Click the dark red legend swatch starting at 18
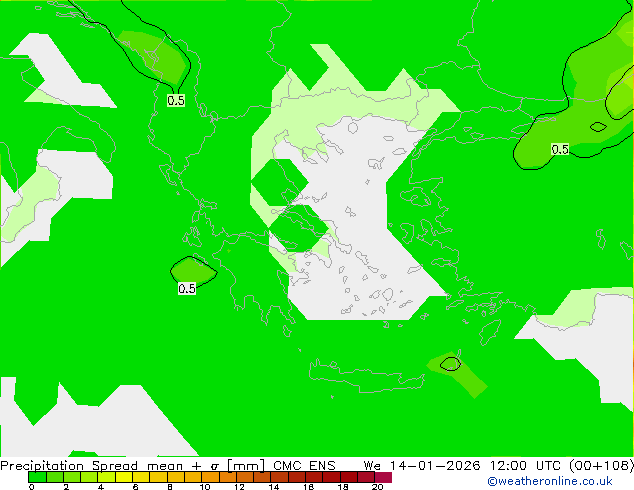 [349, 477]
